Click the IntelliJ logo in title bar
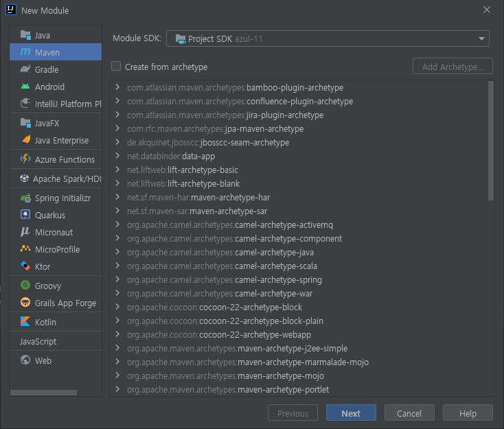 point(11,10)
